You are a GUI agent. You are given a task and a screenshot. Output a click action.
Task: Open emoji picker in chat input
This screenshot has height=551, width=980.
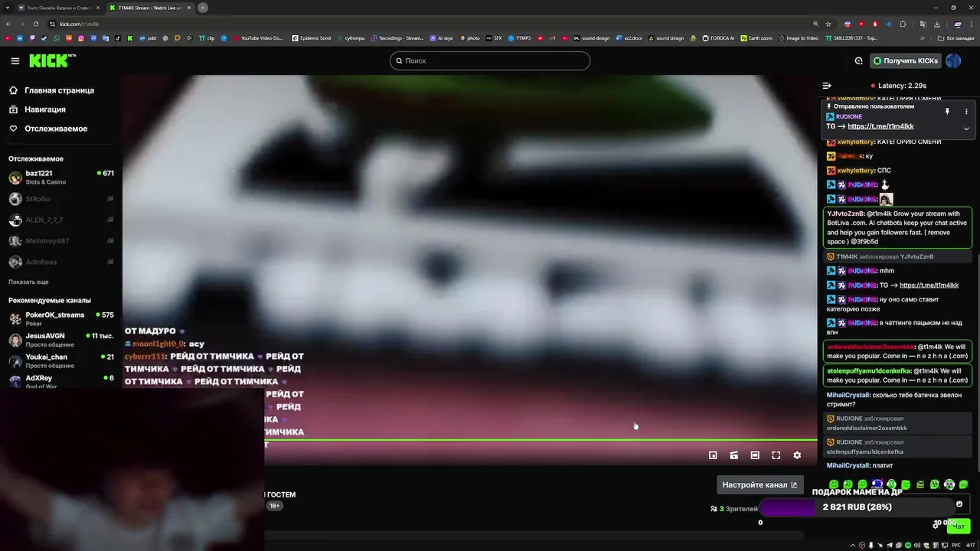coord(959,504)
